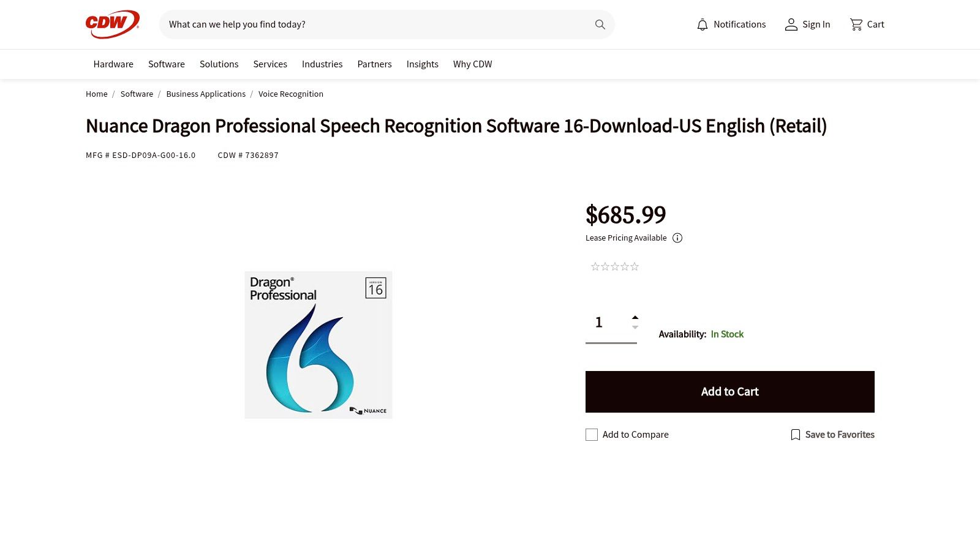
Task: Open the Software menu
Action: (x=166, y=64)
